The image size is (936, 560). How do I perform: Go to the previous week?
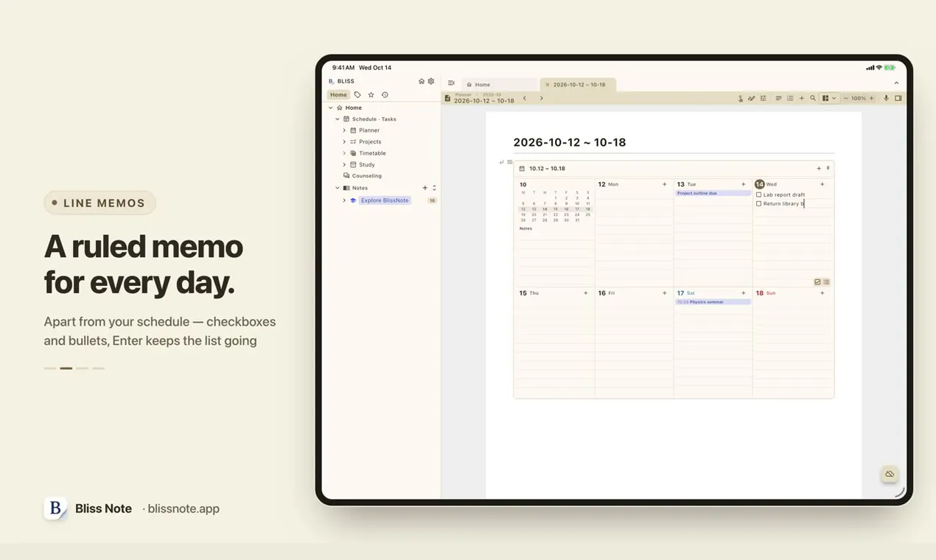525,98
